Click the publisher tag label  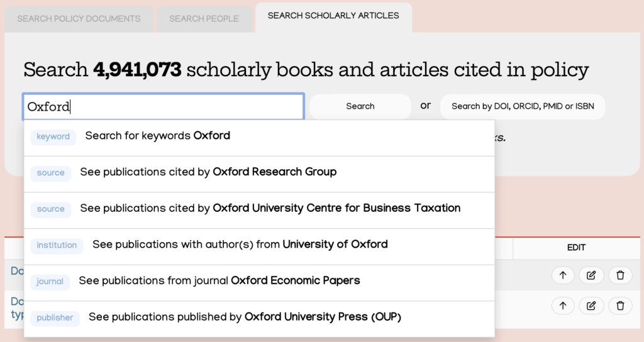pyautogui.click(x=55, y=317)
